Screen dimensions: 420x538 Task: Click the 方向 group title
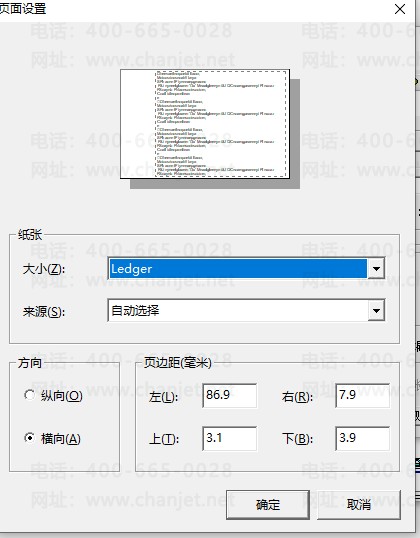coord(30,363)
